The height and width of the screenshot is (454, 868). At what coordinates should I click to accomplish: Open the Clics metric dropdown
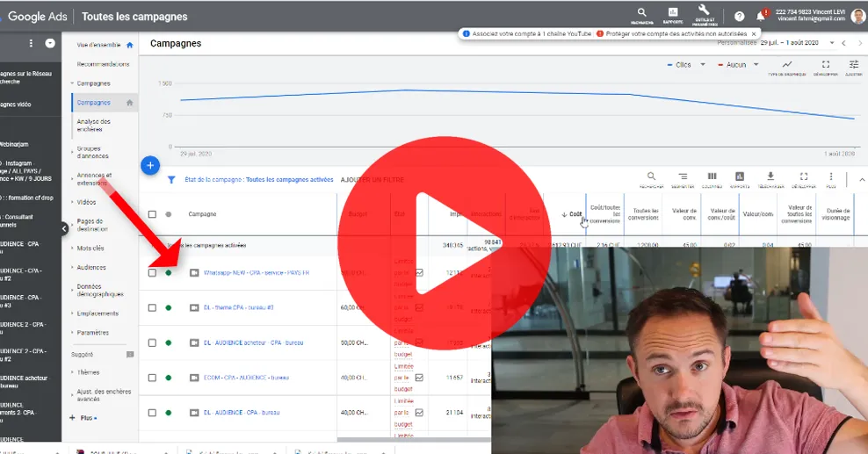tap(703, 65)
